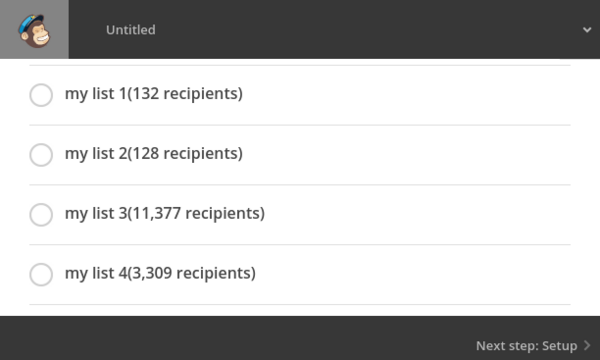This screenshot has width=600, height=360.
Task: Click the arrow icon beside Next step: Setup
Action: [587, 345]
